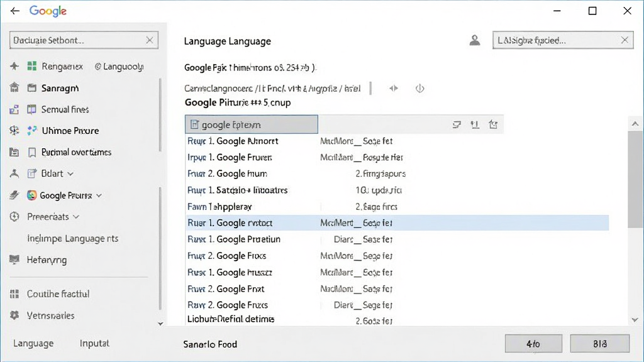The height and width of the screenshot is (362, 644).
Task: Select the Google Amorrt row
Action: coord(397,141)
